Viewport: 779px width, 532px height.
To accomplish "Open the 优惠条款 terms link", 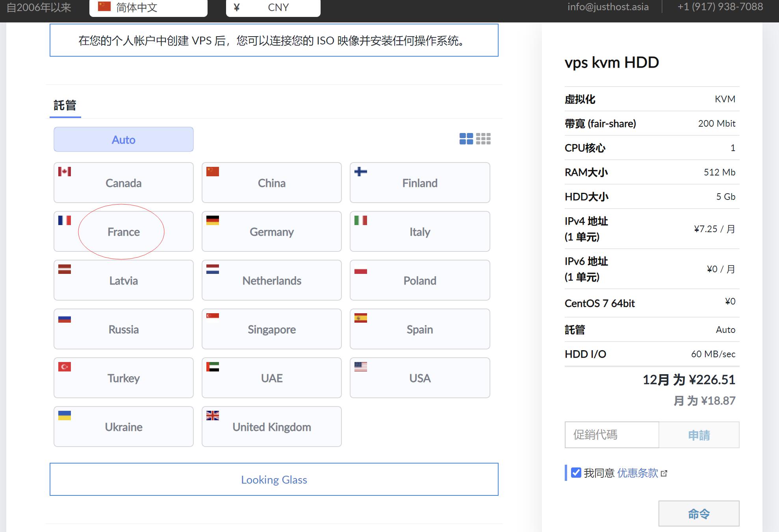I will (x=638, y=473).
